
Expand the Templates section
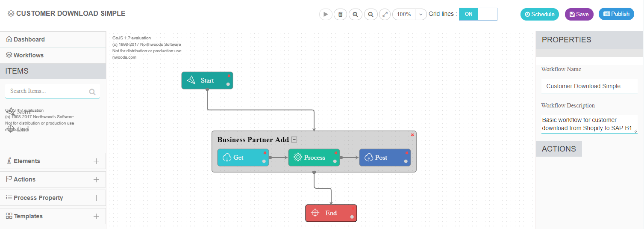[96, 216]
